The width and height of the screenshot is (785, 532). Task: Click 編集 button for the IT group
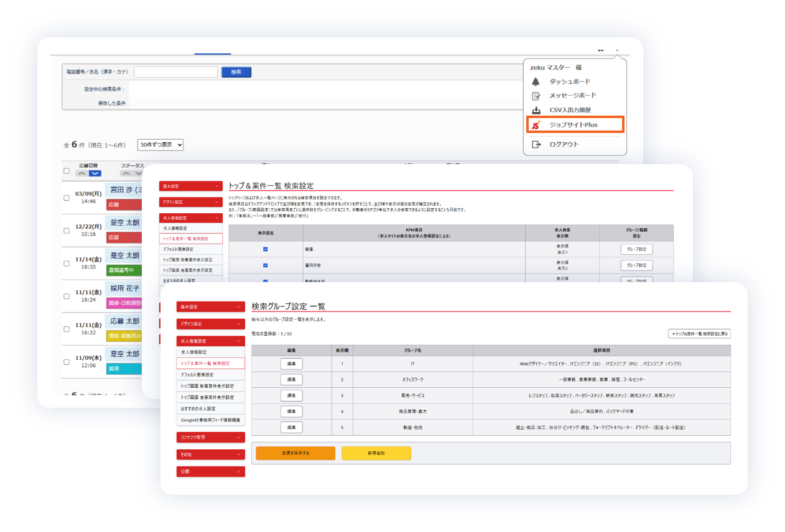(x=291, y=363)
